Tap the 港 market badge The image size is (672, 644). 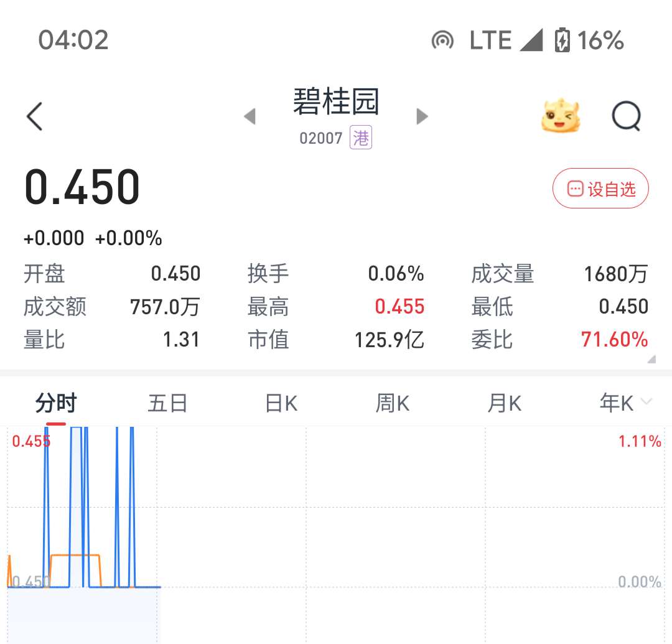361,138
